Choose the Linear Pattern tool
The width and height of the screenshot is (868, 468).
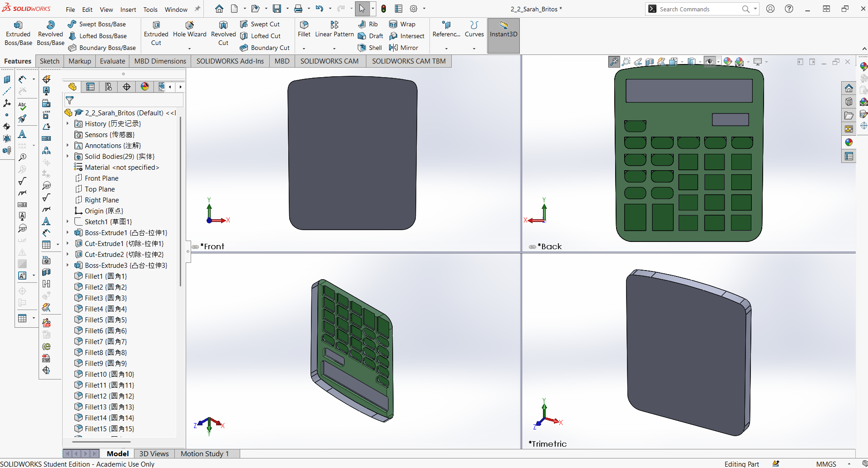(x=335, y=30)
